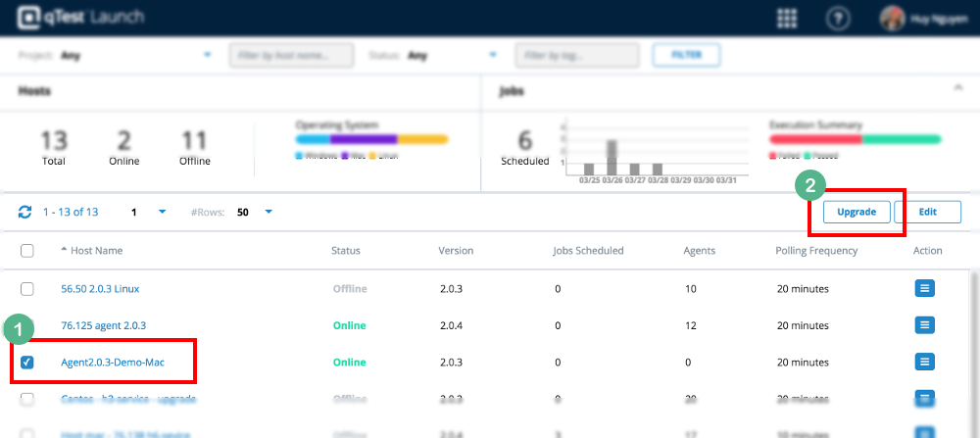This screenshot has height=438, width=980.
Task: Expand the Project filter dropdown
Action: 207,55
